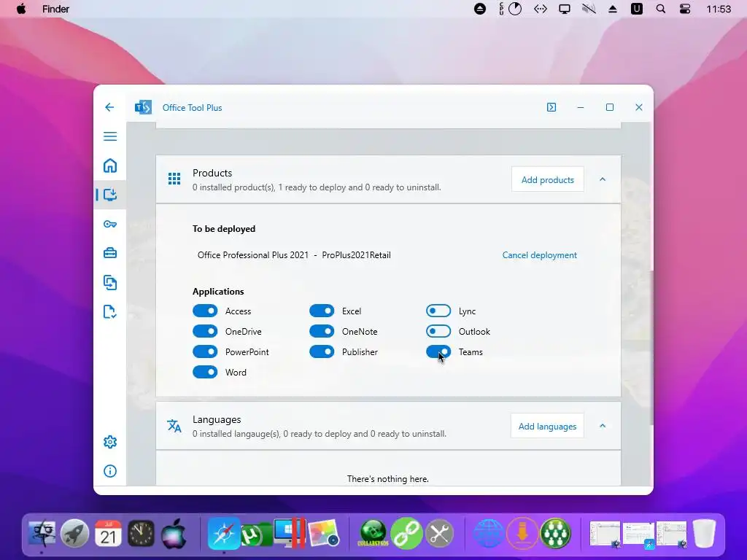Screen dimensions: 747x560
Task: Open the wrench tools app in Dock
Action: tap(439, 534)
